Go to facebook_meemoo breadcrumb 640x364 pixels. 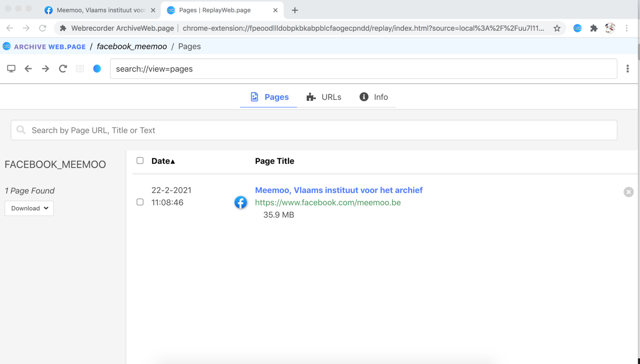coord(132,46)
